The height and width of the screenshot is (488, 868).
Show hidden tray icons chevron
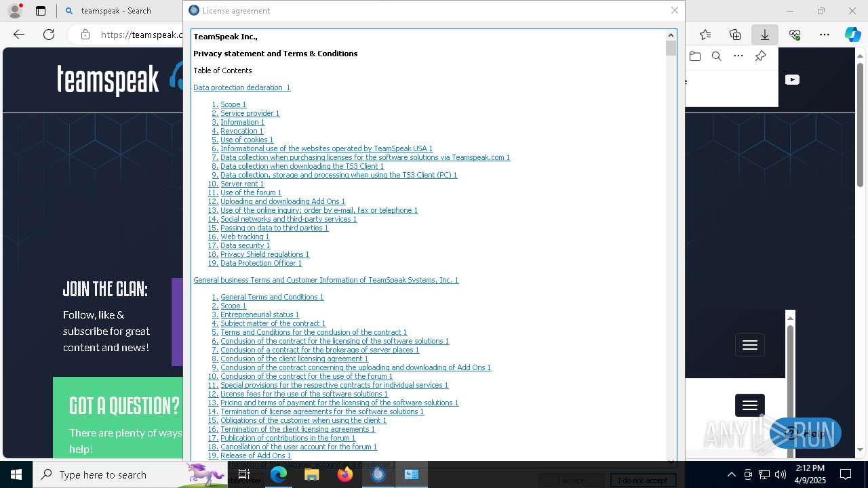tap(731, 474)
